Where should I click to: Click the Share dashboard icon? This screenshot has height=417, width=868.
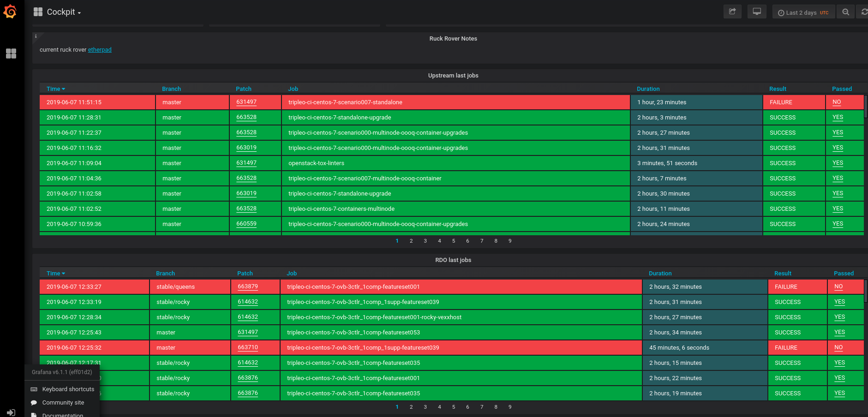(x=732, y=12)
